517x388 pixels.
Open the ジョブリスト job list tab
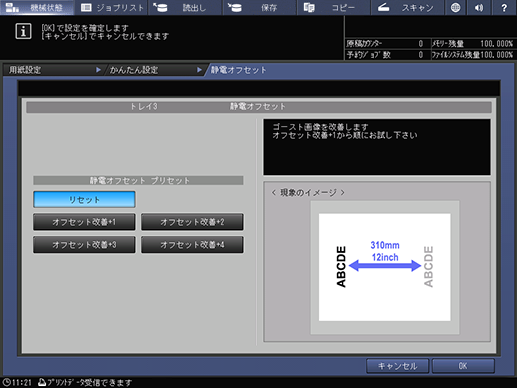click(x=111, y=7)
